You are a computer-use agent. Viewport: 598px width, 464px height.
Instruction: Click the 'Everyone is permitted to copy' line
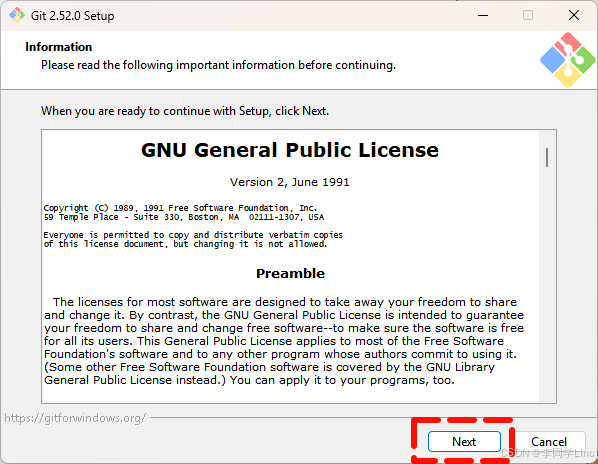tap(193, 235)
